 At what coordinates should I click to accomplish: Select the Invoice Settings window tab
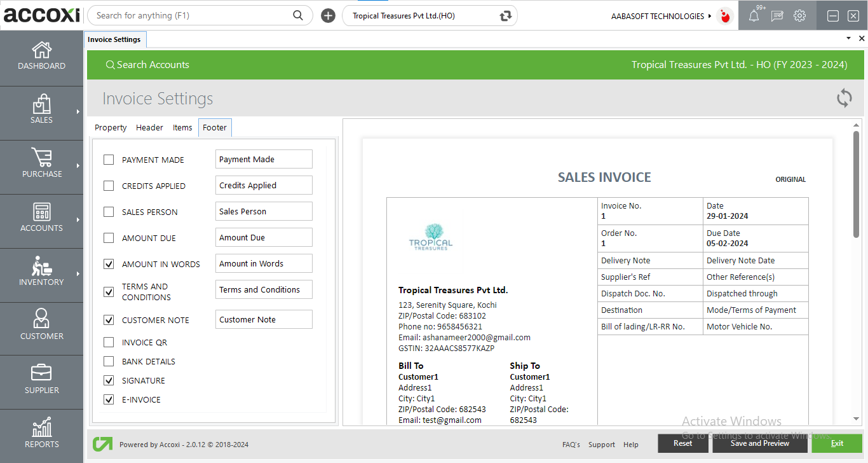point(115,39)
